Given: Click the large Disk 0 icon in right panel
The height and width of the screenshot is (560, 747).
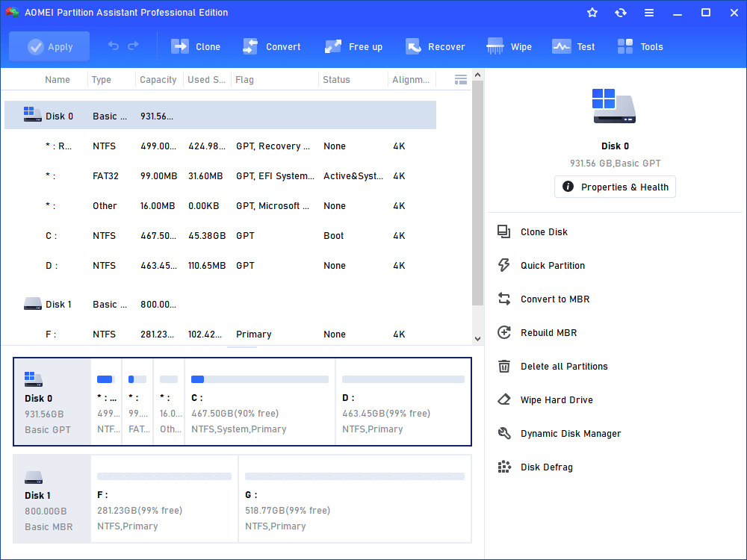Looking at the screenshot, I should [x=614, y=106].
